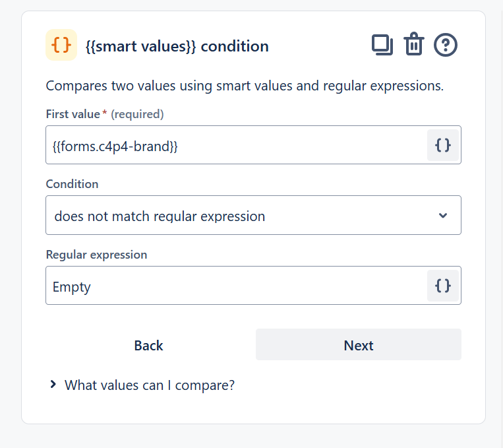This screenshot has width=503, height=448.
Task: Expand "What values can I compare?" section
Action: (x=149, y=385)
